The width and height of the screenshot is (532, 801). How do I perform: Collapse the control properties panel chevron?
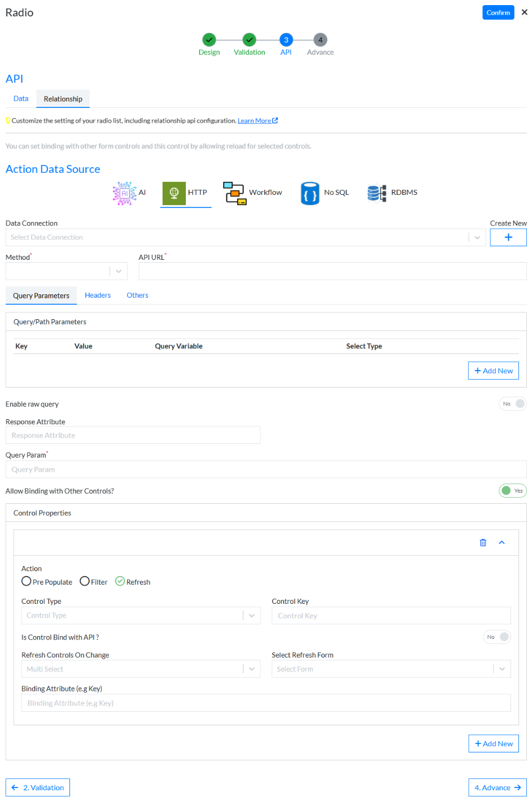502,543
